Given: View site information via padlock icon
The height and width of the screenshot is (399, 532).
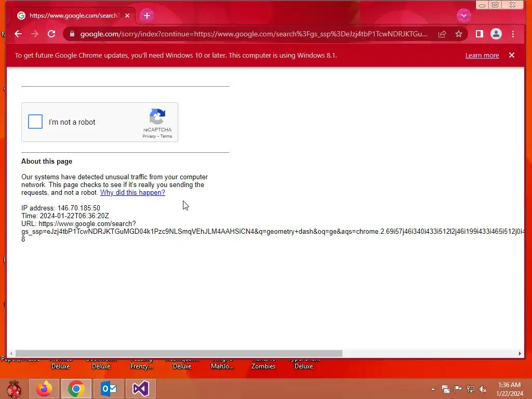Looking at the screenshot, I should click(x=72, y=34).
